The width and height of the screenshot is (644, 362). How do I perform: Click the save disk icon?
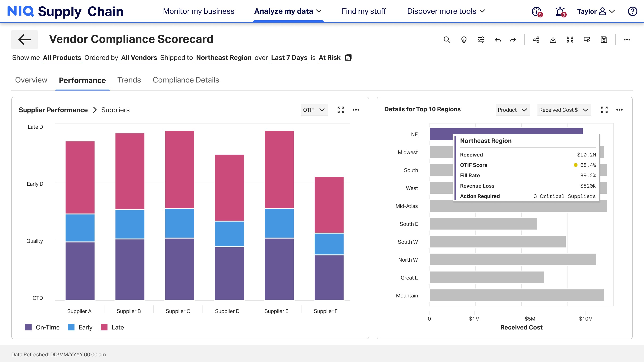(604, 40)
